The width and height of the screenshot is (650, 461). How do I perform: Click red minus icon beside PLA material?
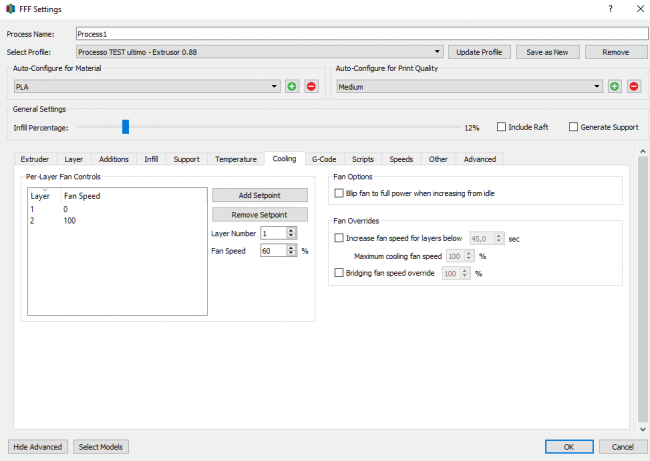[311, 87]
